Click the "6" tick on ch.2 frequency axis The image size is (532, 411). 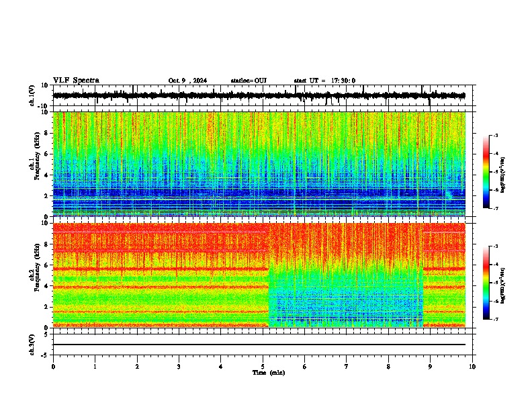(46, 265)
